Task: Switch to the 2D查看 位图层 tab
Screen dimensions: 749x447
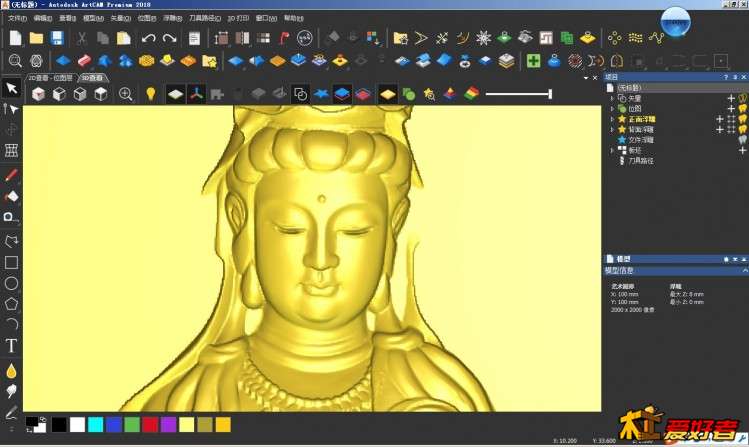Action: tap(51, 77)
